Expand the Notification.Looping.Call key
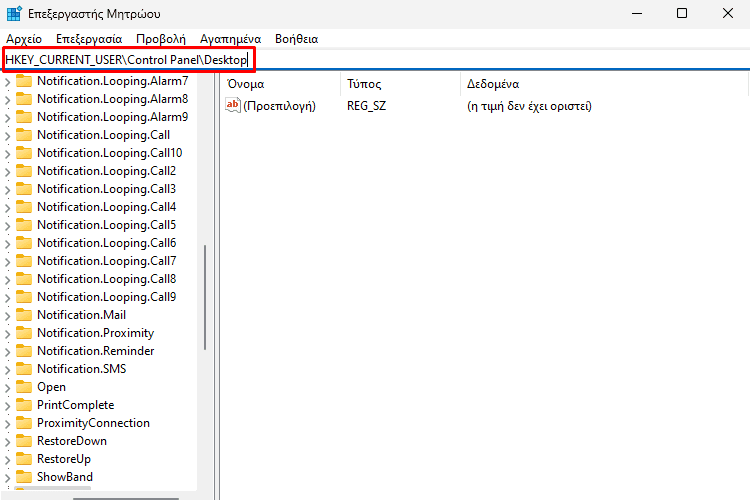Screen dimensions: 750x500 pyautogui.click(x=7, y=136)
